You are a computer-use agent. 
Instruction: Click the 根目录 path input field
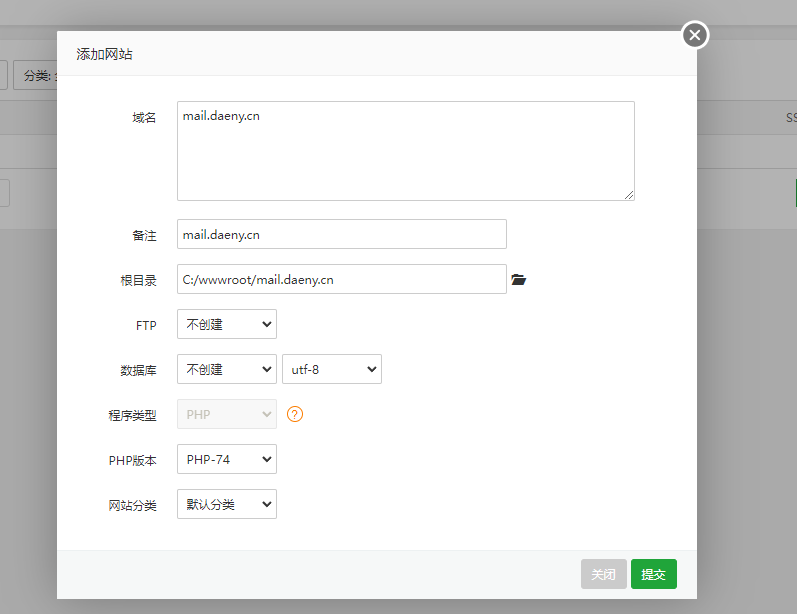pos(342,279)
